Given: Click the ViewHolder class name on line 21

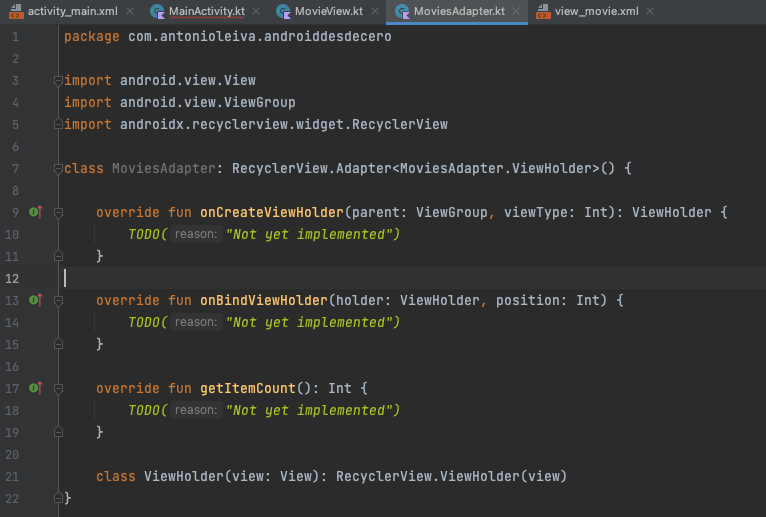Looking at the screenshot, I should pyautogui.click(x=184, y=476).
